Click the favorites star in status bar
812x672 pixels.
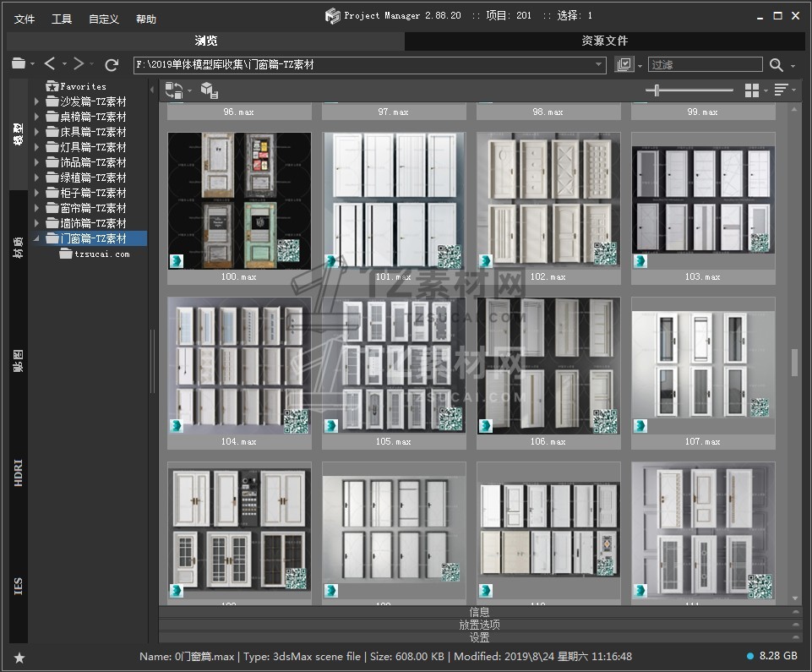[19, 657]
